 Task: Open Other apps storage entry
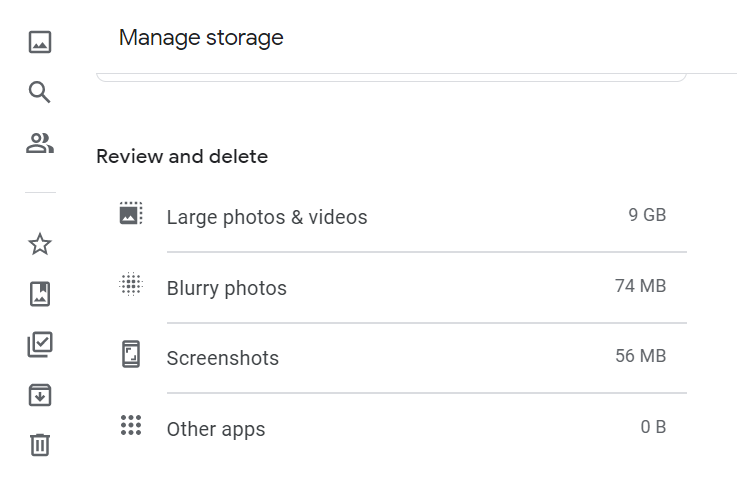click(x=392, y=428)
